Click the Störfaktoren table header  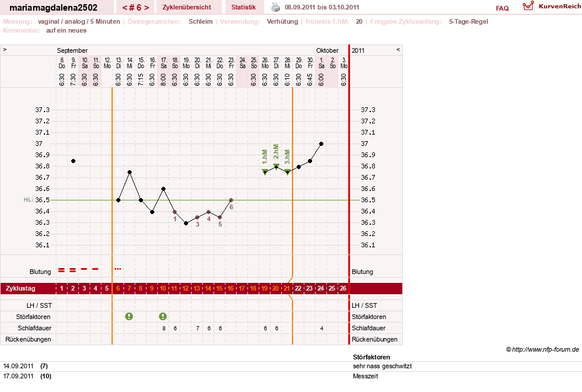(371, 357)
